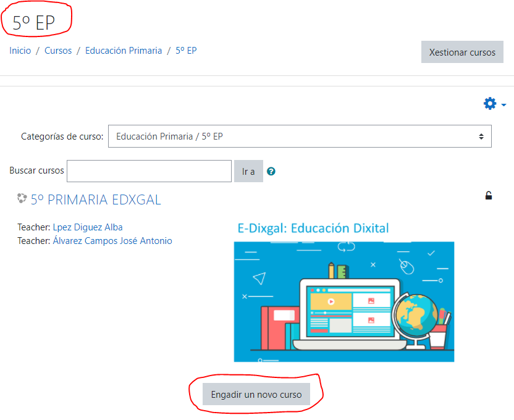Expand the caret arrow next to the gear
This screenshot has width=514, height=420.
point(504,104)
